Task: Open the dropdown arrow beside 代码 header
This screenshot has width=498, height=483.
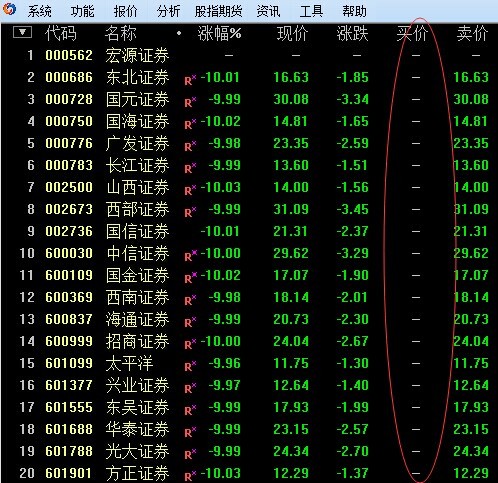Action: click(x=22, y=32)
